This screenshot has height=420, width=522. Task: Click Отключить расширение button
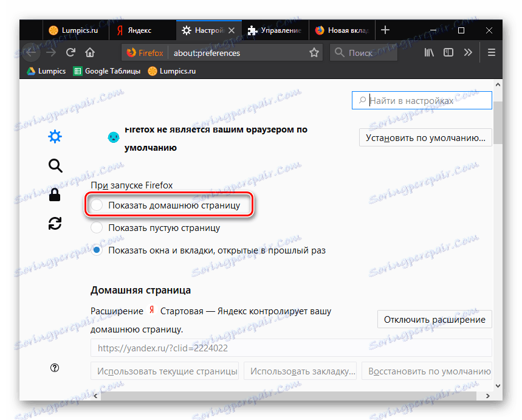pyautogui.click(x=434, y=320)
